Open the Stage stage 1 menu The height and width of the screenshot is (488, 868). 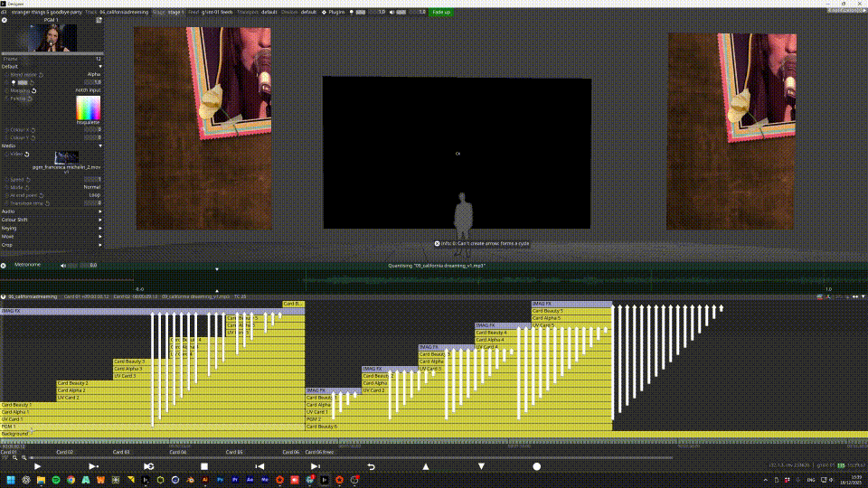point(168,12)
